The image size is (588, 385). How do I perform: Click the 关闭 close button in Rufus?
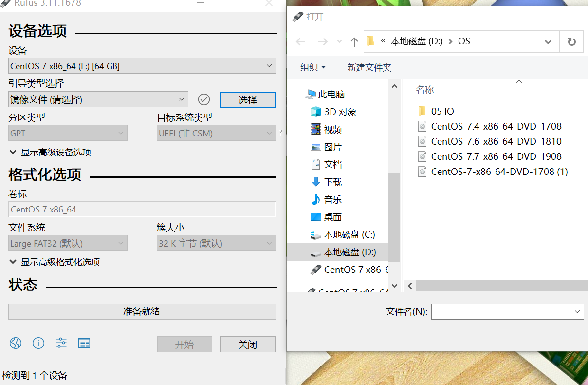[x=248, y=344]
